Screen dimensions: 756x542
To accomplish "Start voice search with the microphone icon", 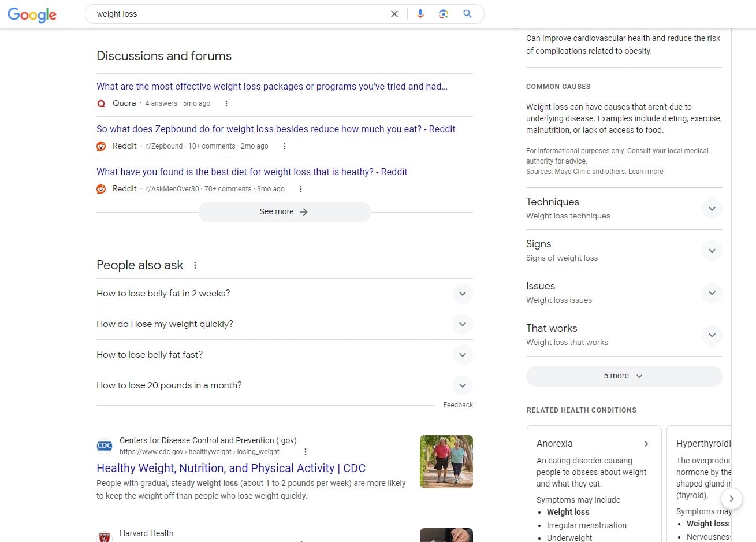I will [420, 13].
